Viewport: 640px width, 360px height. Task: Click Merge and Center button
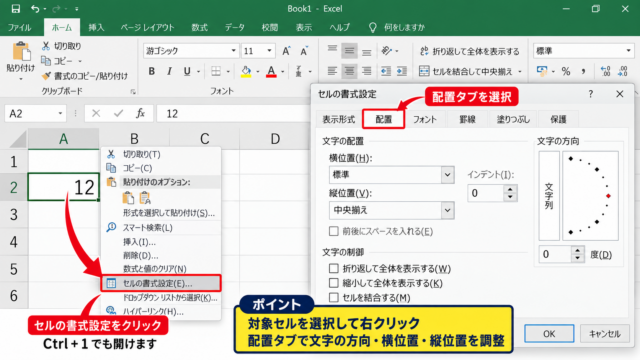(466, 71)
